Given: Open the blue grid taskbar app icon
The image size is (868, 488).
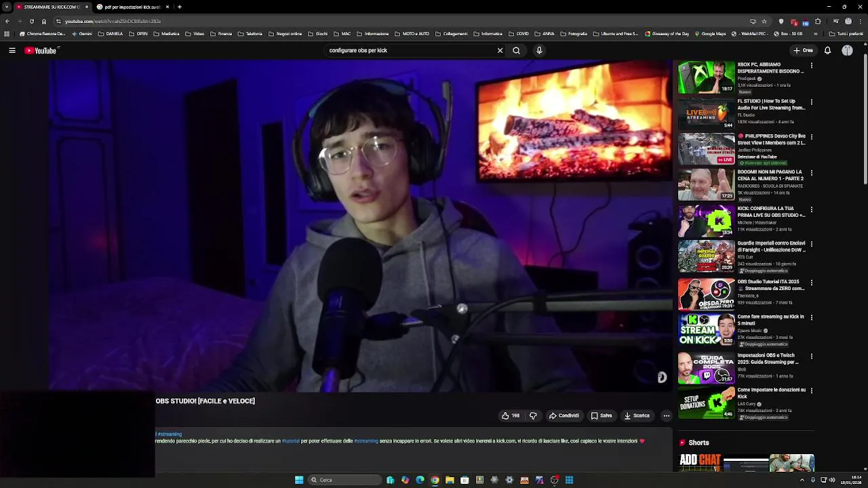Looking at the screenshot, I should pos(569,480).
